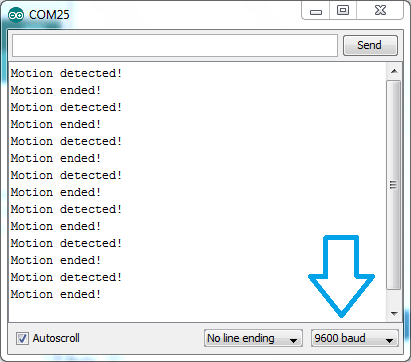This screenshot has height=362, width=411.
Task: Click the Send button
Action: [x=370, y=45]
